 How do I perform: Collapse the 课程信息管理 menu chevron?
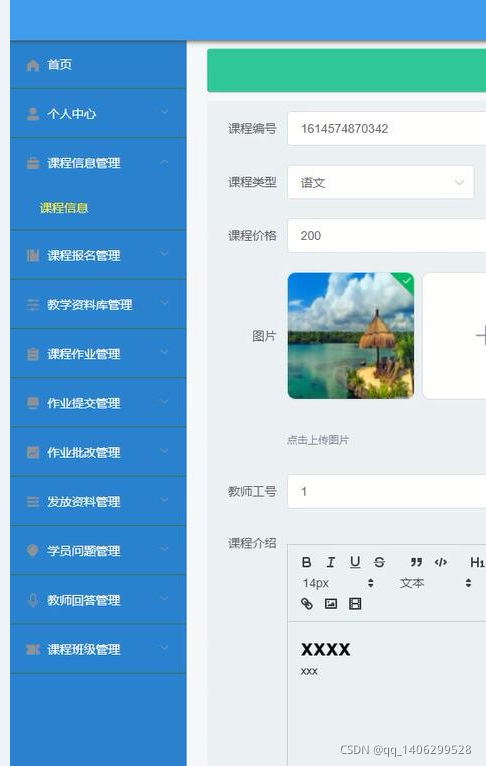pos(165,162)
